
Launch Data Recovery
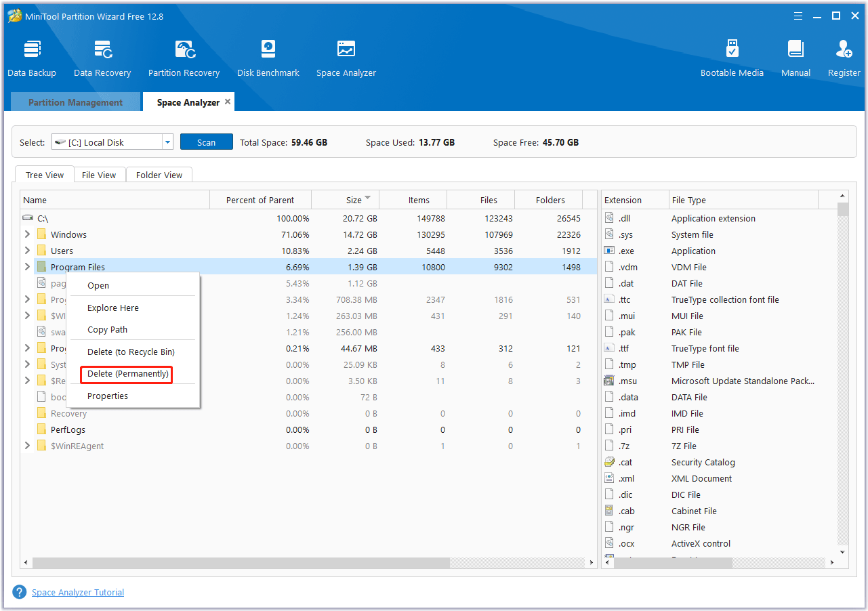(x=102, y=56)
